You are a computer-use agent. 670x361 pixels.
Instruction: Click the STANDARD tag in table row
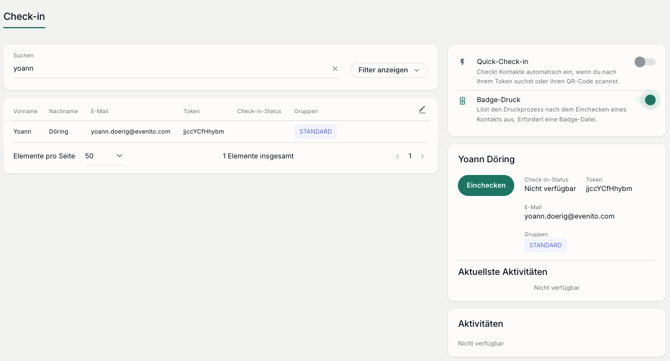tap(315, 132)
